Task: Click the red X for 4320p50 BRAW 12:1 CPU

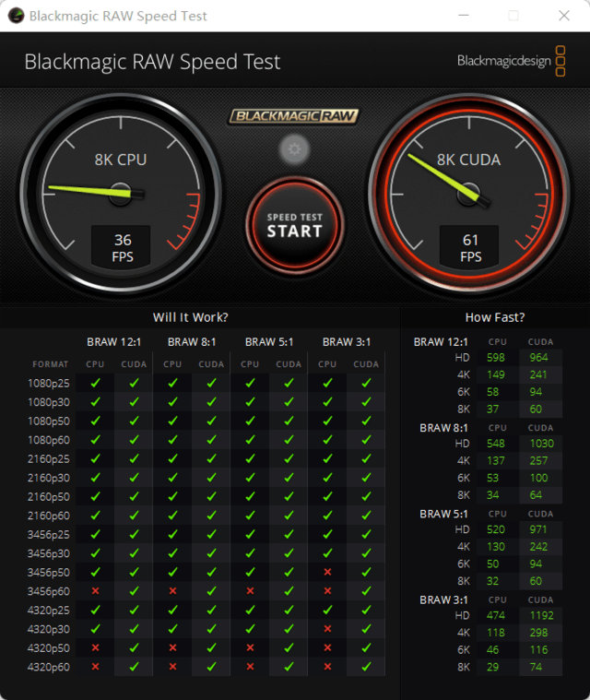Action: [x=95, y=647]
